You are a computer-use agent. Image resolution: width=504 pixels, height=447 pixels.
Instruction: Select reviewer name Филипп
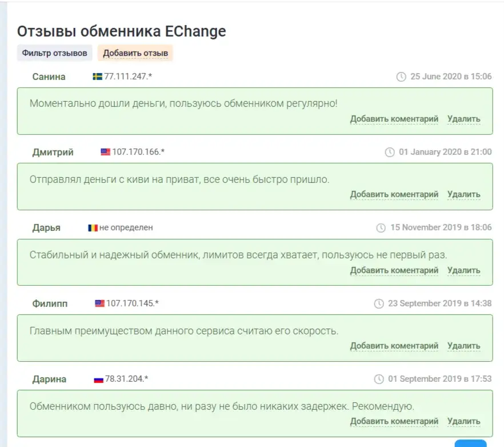coord(50,304)
